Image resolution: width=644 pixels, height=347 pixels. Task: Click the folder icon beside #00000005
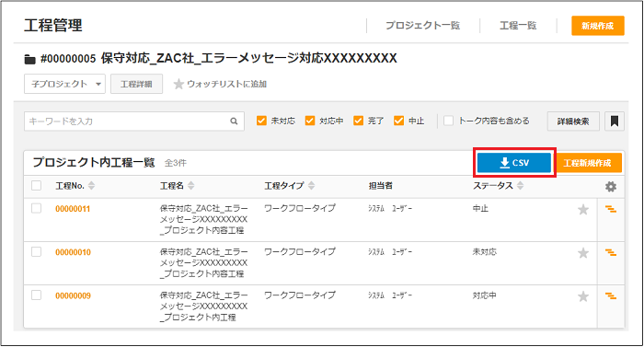(x=29, y=59)
